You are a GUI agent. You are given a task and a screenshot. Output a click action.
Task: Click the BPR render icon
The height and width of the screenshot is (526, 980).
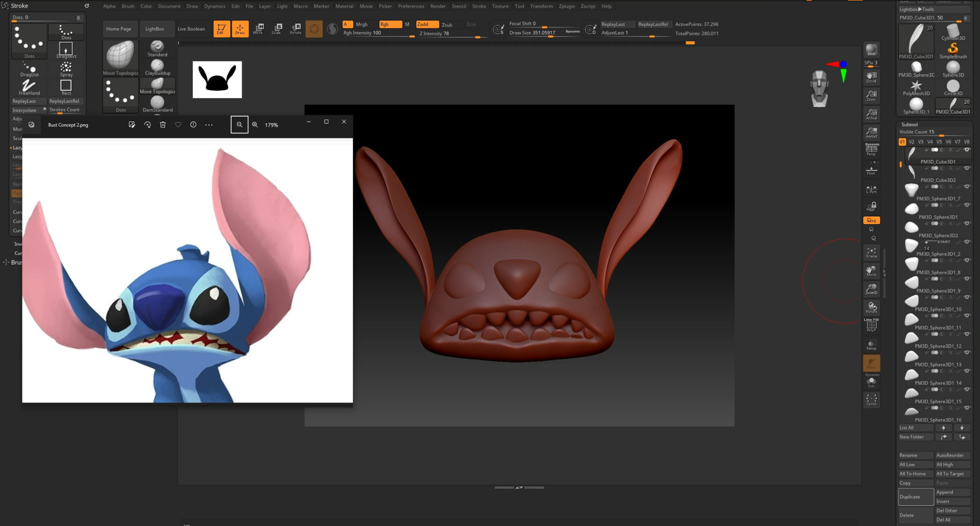tap(871, 50)
